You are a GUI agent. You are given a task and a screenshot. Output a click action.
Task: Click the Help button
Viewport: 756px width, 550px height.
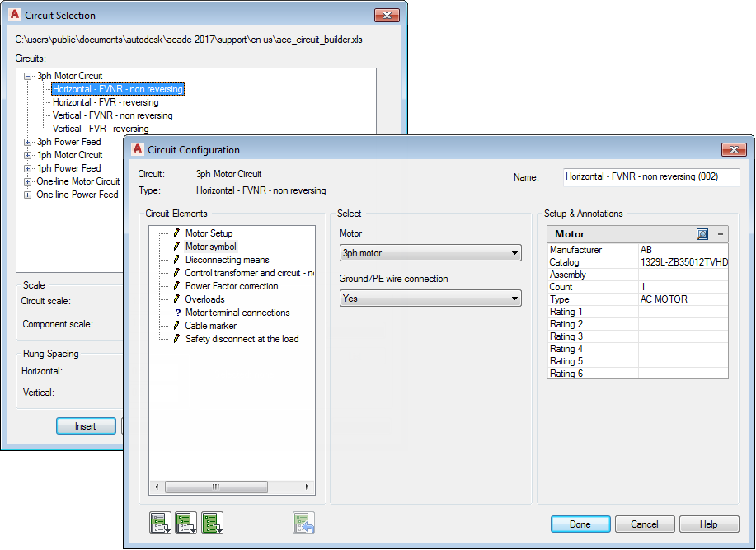pos(709,524)
